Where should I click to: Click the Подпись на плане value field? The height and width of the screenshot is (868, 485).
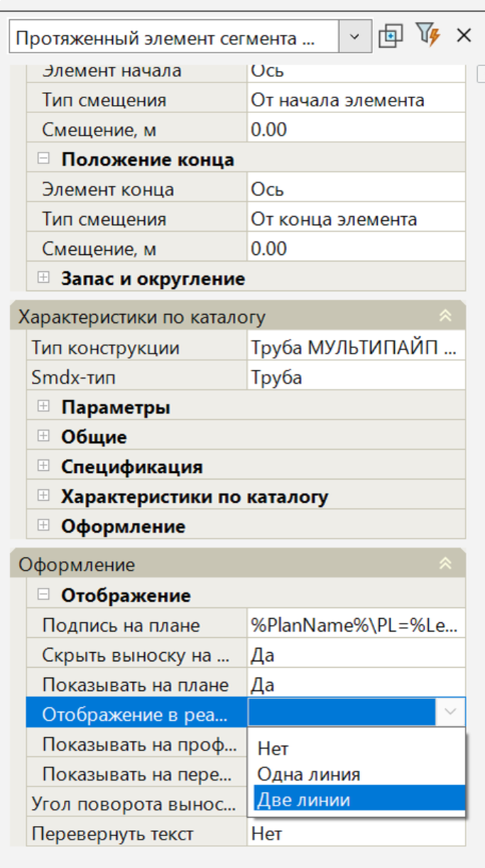(x=356, y=625)
